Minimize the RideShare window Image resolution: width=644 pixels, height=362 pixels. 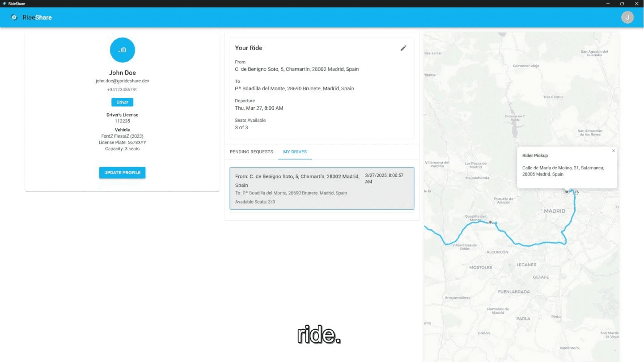point(607,4)
